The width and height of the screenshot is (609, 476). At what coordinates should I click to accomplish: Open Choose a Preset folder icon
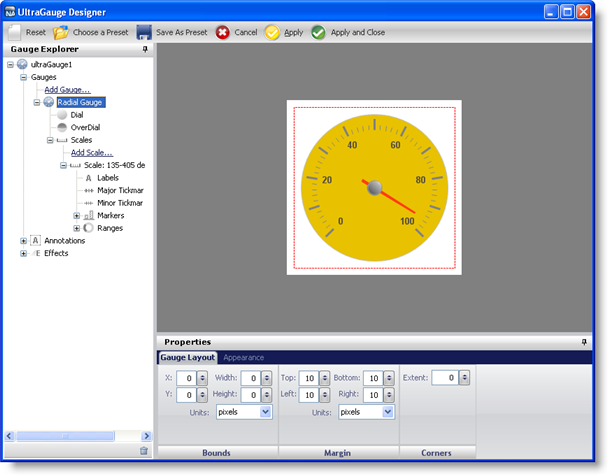[61, 32]
